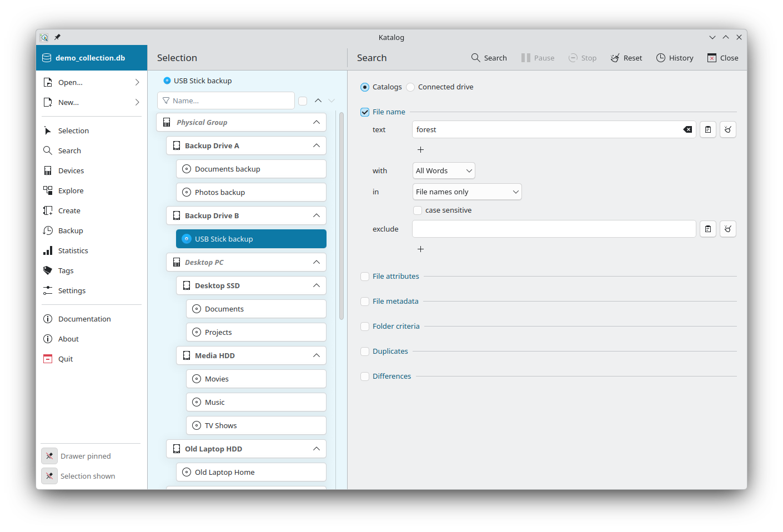
Task: Click the Reset toolbar button
Action: pos(626,58)
